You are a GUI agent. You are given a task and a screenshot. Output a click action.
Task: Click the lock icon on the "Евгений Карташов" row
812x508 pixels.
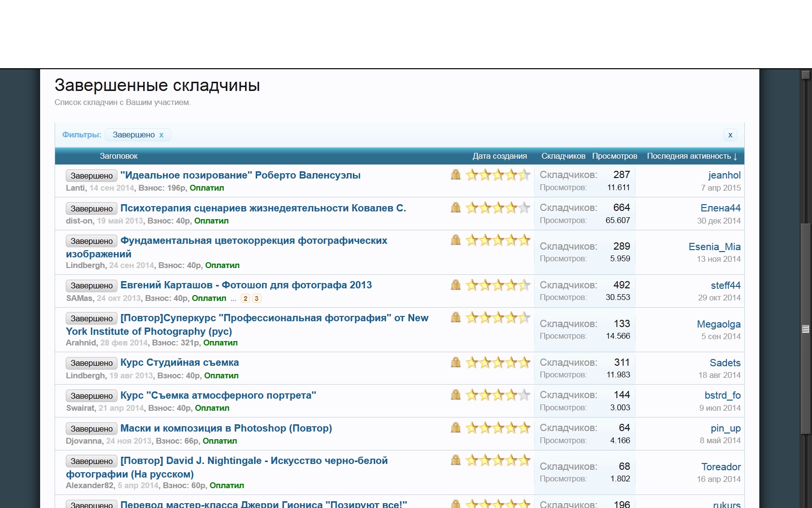(x=455, y=284)
